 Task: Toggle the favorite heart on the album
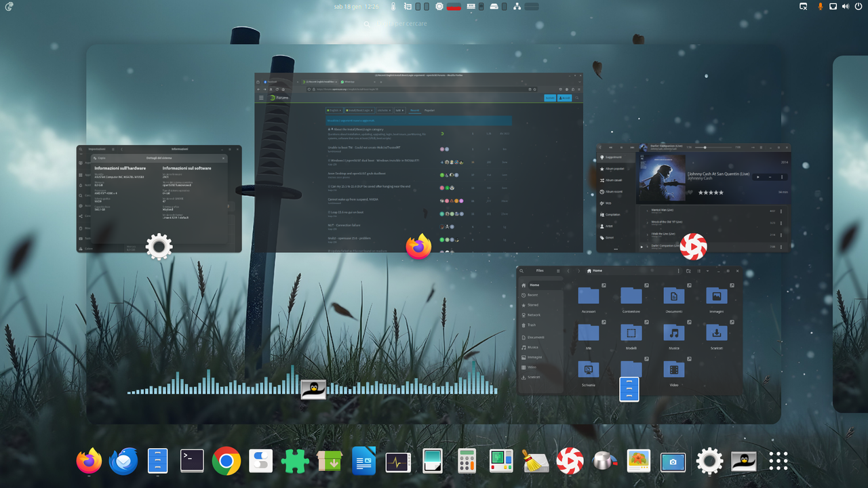pos(691,192)
